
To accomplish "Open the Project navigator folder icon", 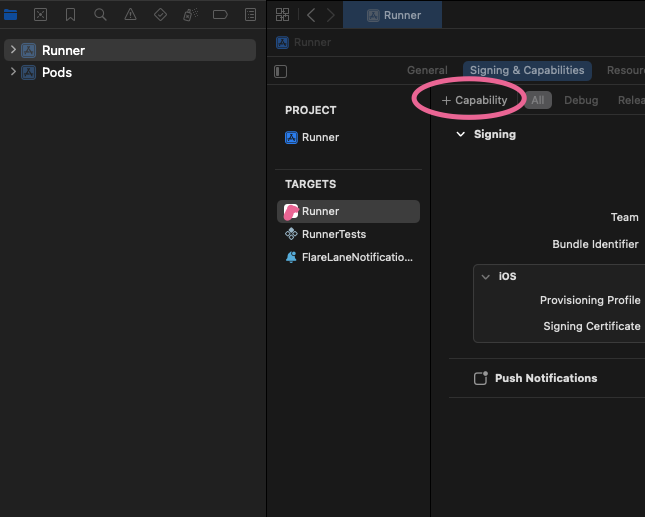I will [x=10, y=15].
